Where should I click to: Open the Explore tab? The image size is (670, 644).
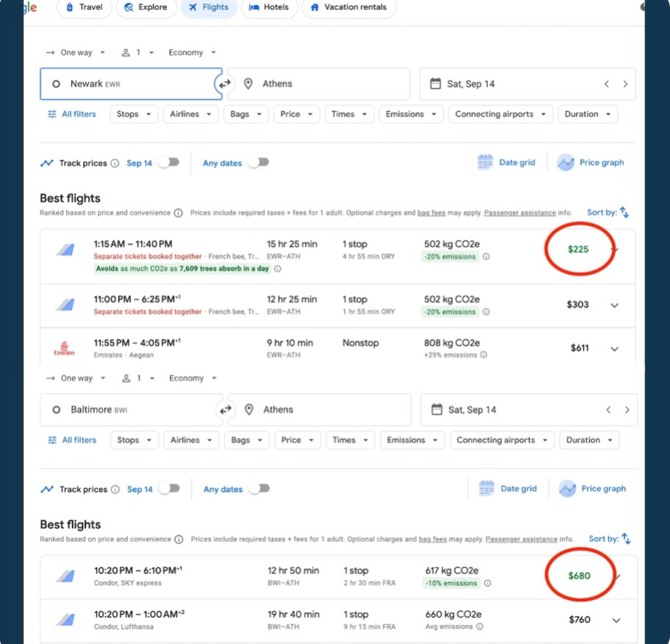coord(146,7)
